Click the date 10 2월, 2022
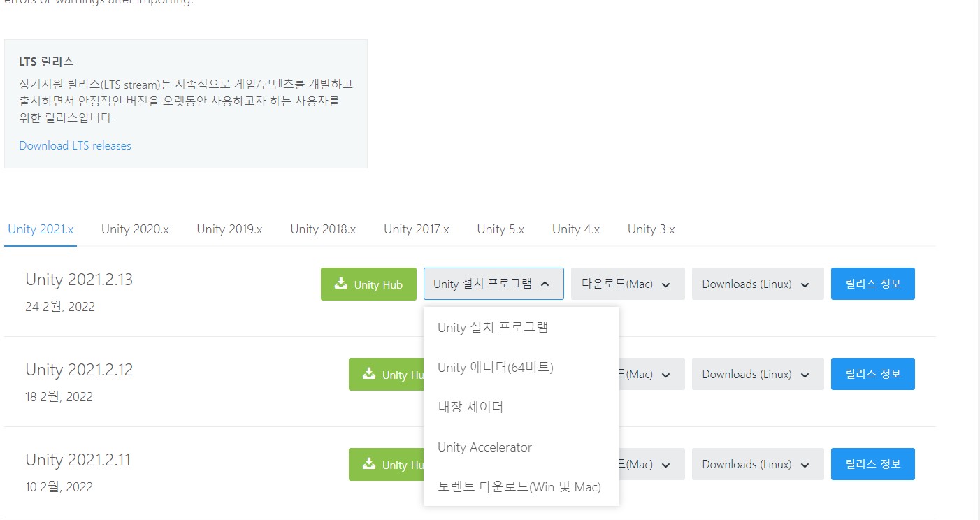The height and width of the screenshot is (520, 980). click(x=59, y=487)
